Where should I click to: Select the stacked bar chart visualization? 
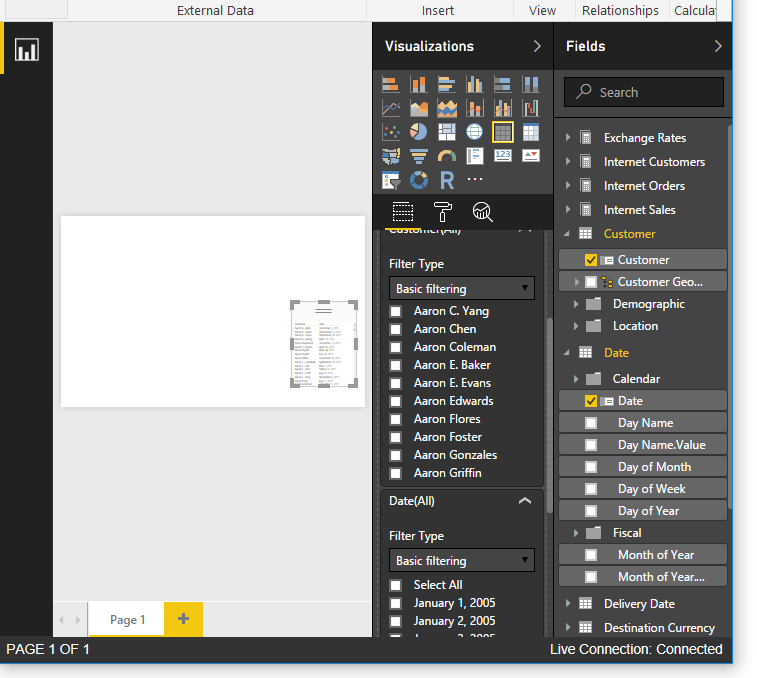click(390, 85)
